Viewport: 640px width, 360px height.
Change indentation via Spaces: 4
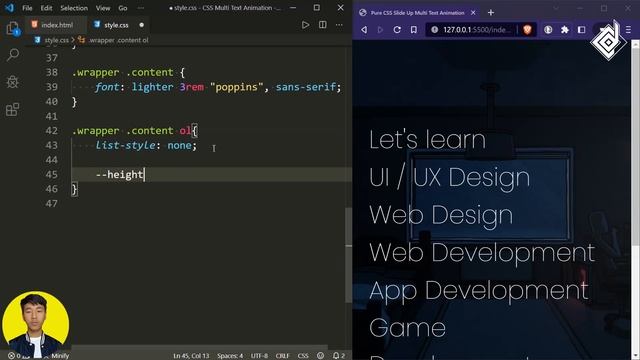click(230, 356)
